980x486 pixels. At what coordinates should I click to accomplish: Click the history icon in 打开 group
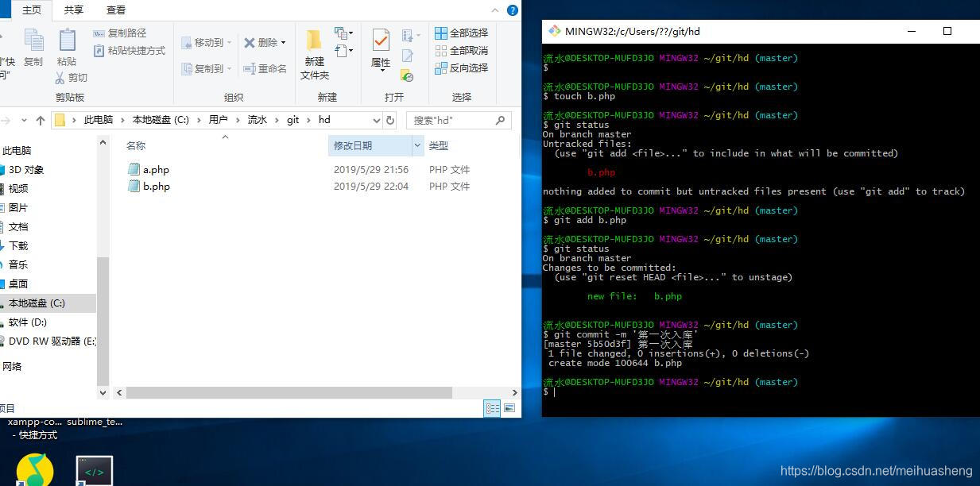click(x=408, y=76)
